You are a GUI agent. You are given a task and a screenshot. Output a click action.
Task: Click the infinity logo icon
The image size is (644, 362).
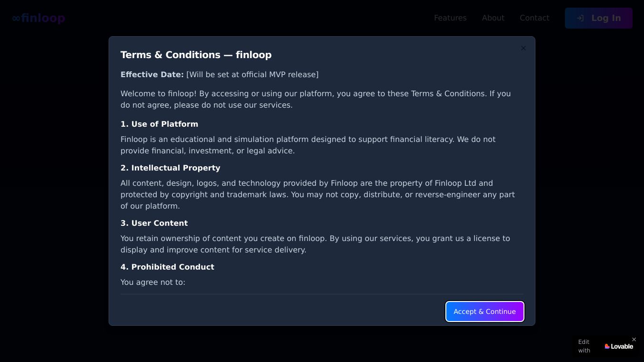(16, 18)
